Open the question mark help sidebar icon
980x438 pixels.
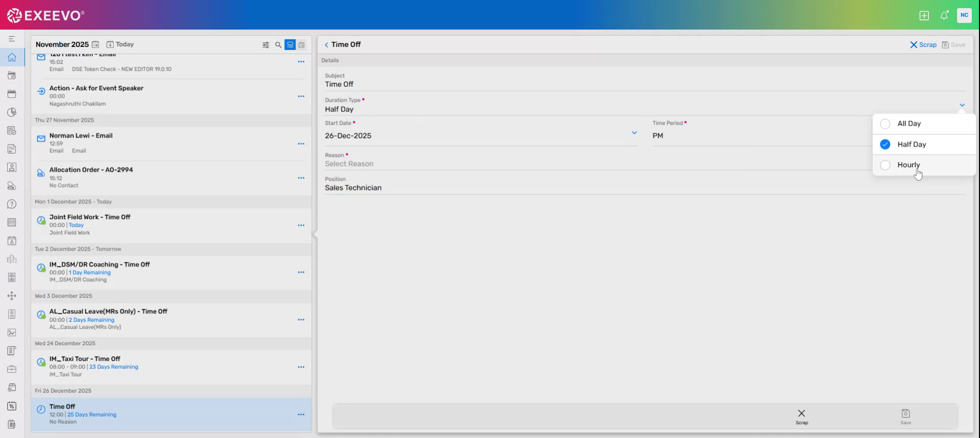12,204
